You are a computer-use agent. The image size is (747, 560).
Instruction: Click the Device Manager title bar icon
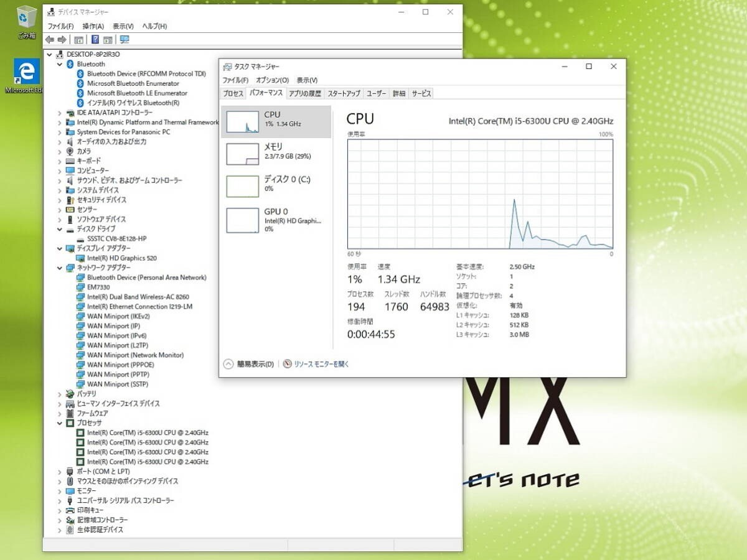pos(50,12)
